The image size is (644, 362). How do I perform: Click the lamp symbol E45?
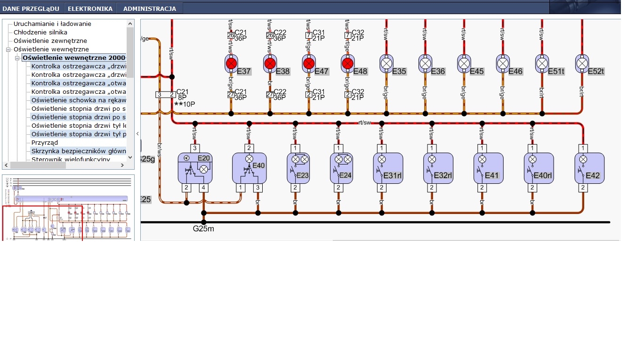(x=464, y=63)
